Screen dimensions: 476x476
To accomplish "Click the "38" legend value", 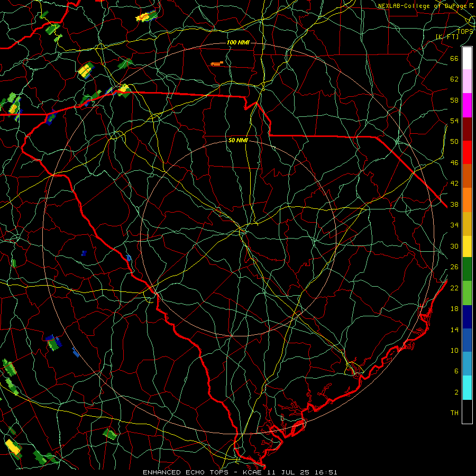I will [454, 204].
